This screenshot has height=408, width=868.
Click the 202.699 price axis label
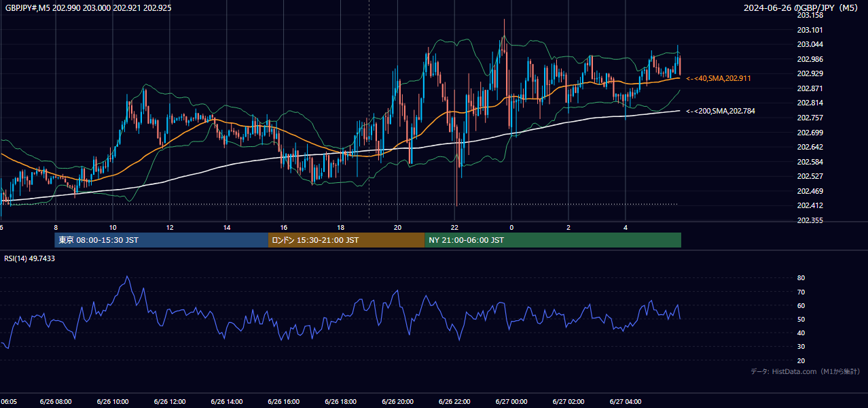(810, 133)
